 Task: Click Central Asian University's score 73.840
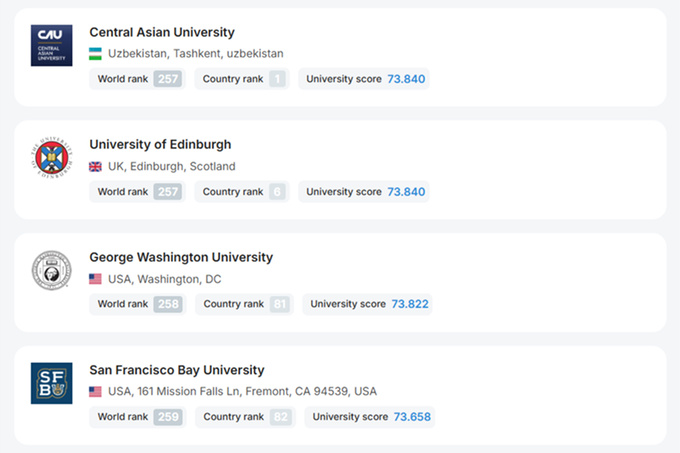(x=406, y=79)
